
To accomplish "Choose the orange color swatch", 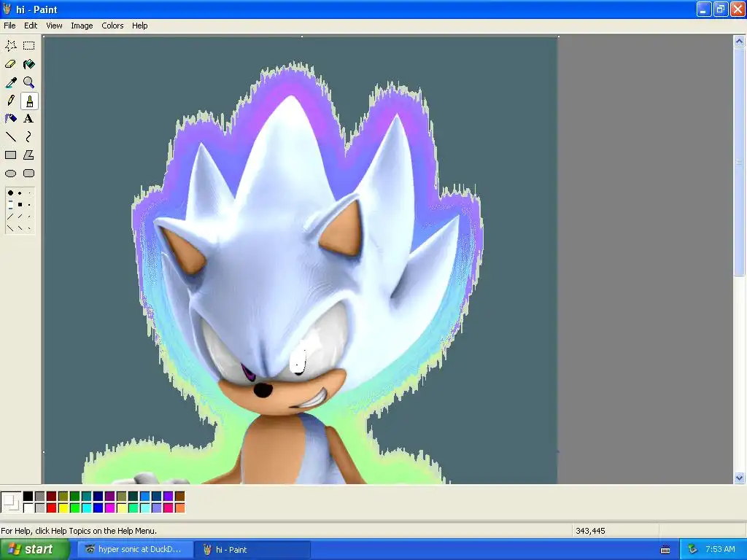I will pyautogui.click(x=179, y=508).
